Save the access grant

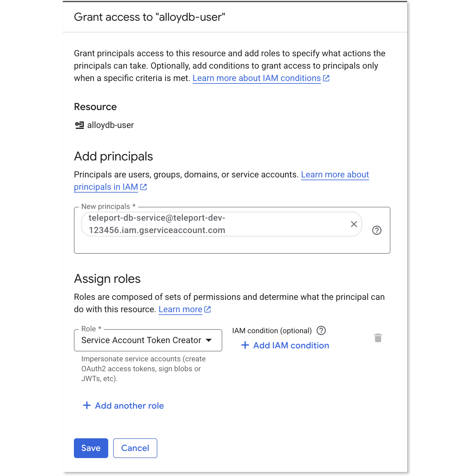[x=91, y=448]
